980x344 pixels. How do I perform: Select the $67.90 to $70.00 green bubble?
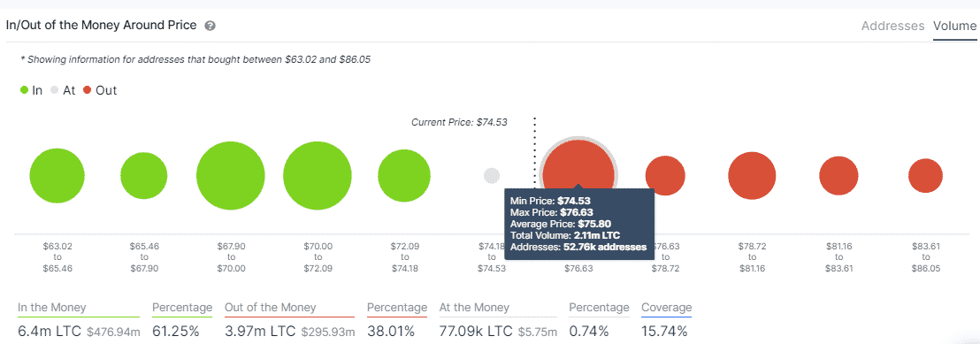231,176
